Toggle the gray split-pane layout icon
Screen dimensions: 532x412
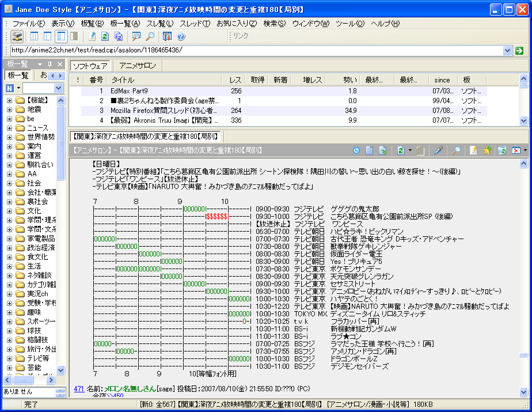[x=74, y=36]
